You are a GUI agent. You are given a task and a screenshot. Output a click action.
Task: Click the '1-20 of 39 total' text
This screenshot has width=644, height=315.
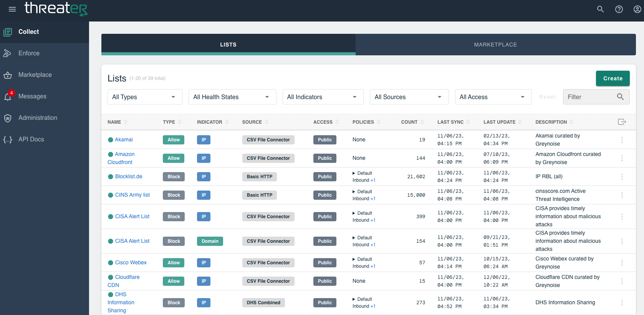click(x=147, y=78)
